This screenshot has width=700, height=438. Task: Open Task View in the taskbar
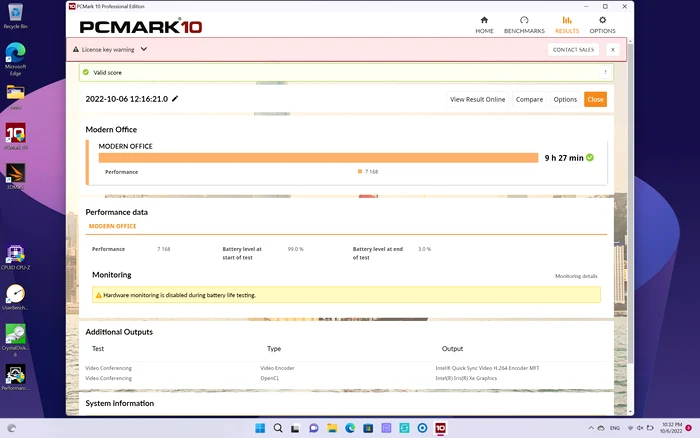(x=295, y=428)
